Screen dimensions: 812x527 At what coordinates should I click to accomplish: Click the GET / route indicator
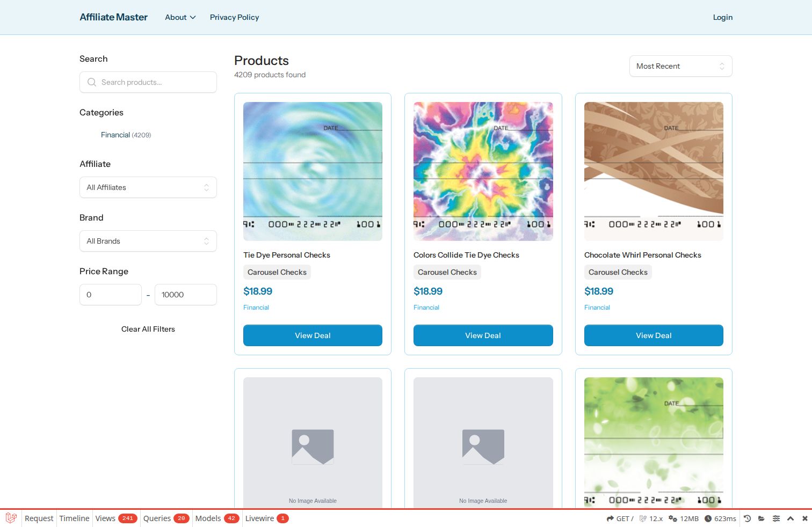[x=620, y=518]
